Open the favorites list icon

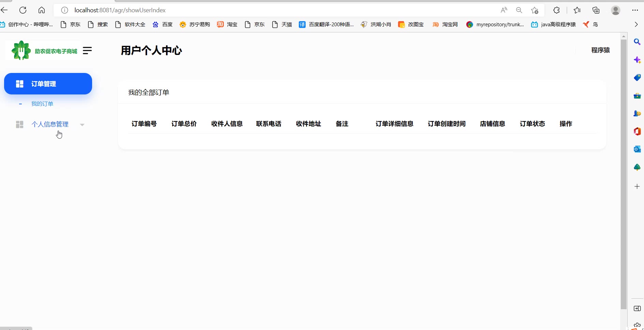577,10
